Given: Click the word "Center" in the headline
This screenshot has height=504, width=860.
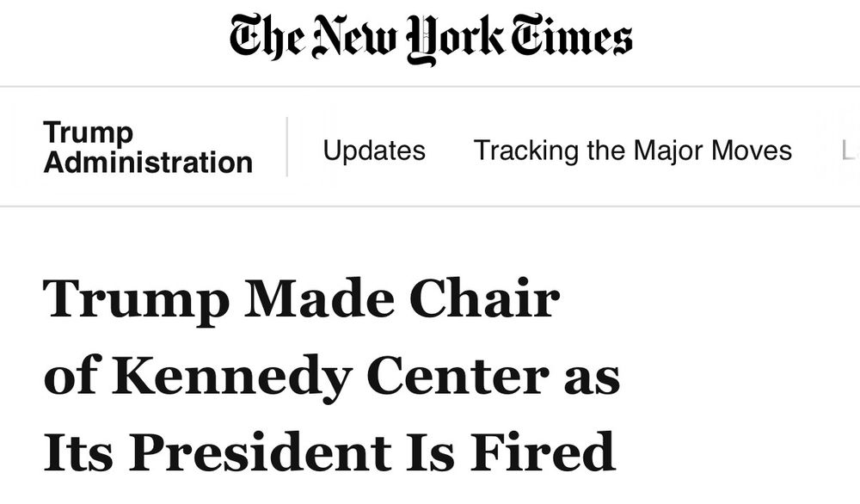Looking at the screenshot, I should (x=458, y=376).
